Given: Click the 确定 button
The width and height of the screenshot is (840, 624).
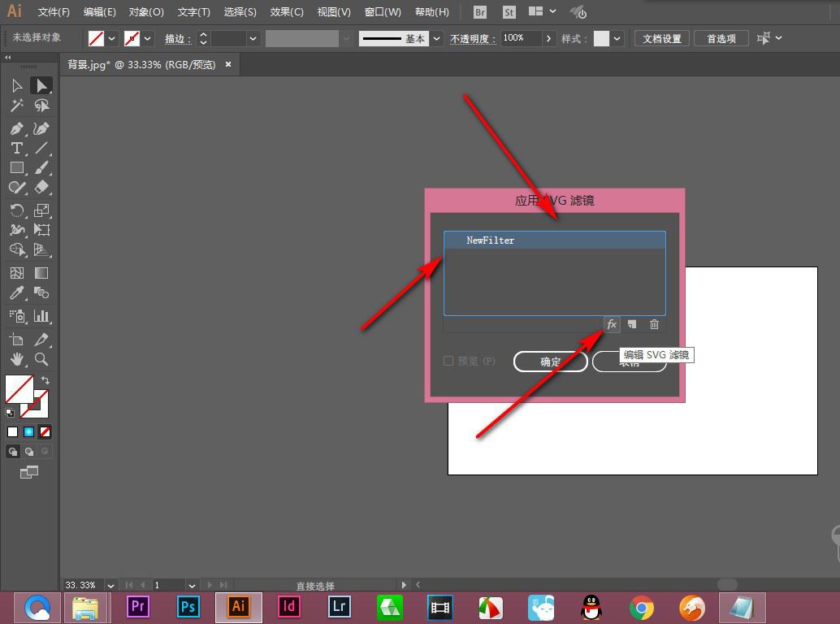Looking at the screenshot, I should [550, 362].
